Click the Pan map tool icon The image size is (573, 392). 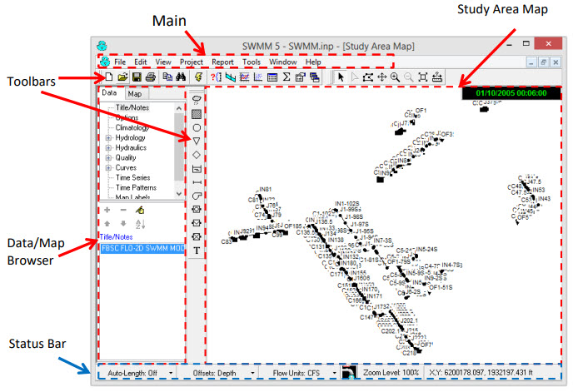pos(381,77)
